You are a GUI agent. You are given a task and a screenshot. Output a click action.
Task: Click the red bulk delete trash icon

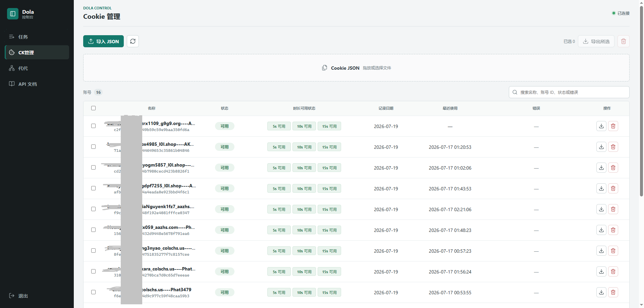click(624, 41)
